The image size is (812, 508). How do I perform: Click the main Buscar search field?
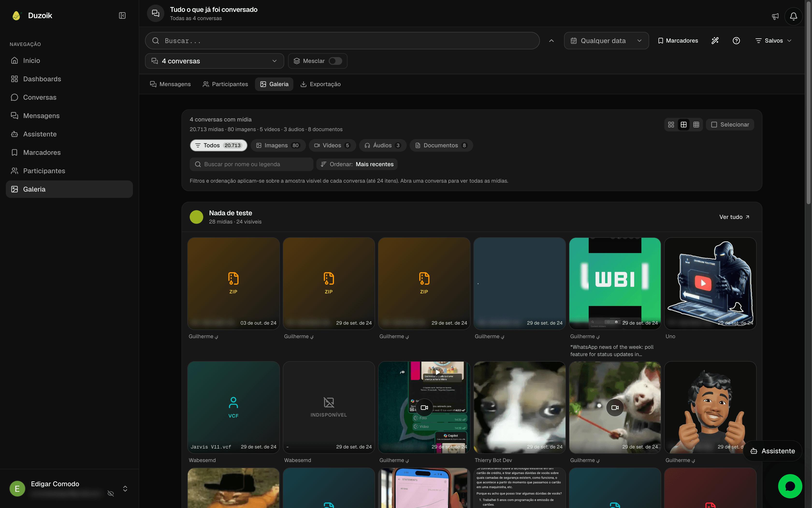342,41
